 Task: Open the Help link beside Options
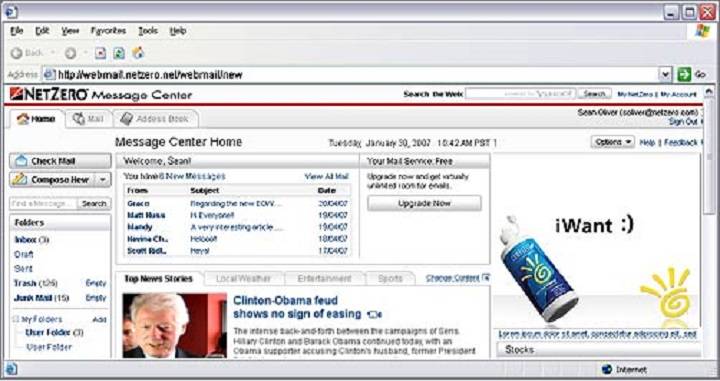(647, 142)
